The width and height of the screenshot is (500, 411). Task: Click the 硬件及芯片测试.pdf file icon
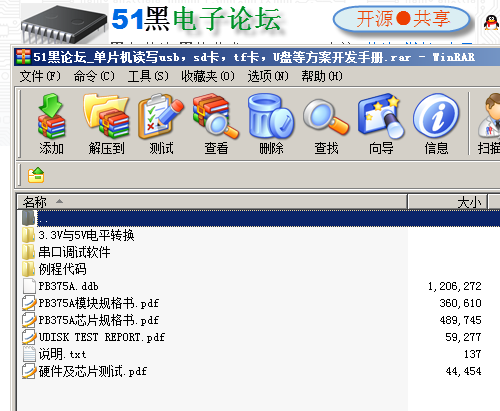point(29,371)
